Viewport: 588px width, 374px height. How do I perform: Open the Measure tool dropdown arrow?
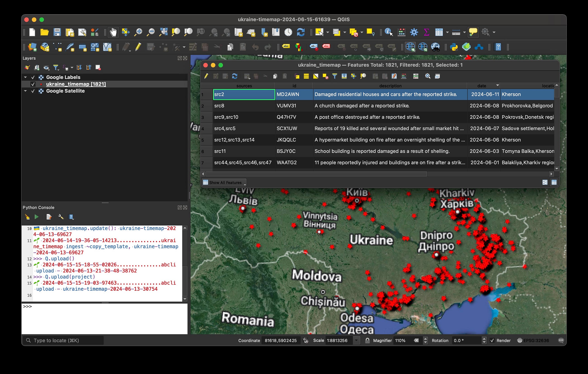pos(465,32)
